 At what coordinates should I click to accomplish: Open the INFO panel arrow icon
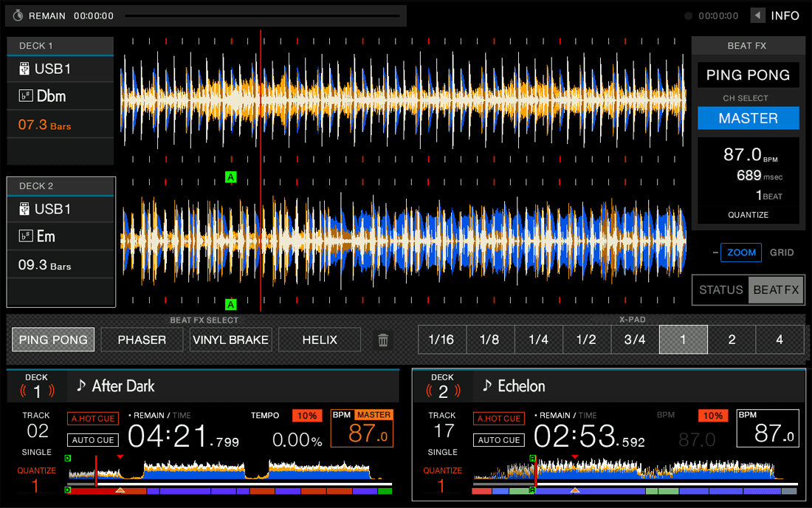click(x=757, y=16)
